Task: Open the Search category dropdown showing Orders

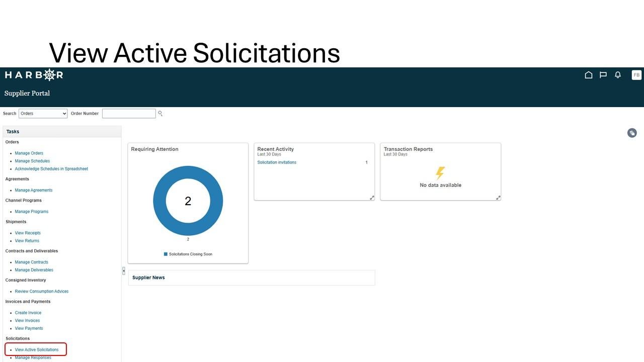Action: point(43,114)
